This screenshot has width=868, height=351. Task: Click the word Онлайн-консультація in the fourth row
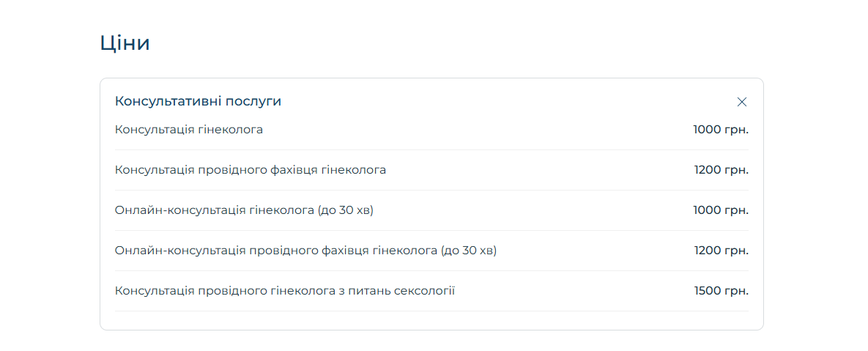(x=180, y=251)
